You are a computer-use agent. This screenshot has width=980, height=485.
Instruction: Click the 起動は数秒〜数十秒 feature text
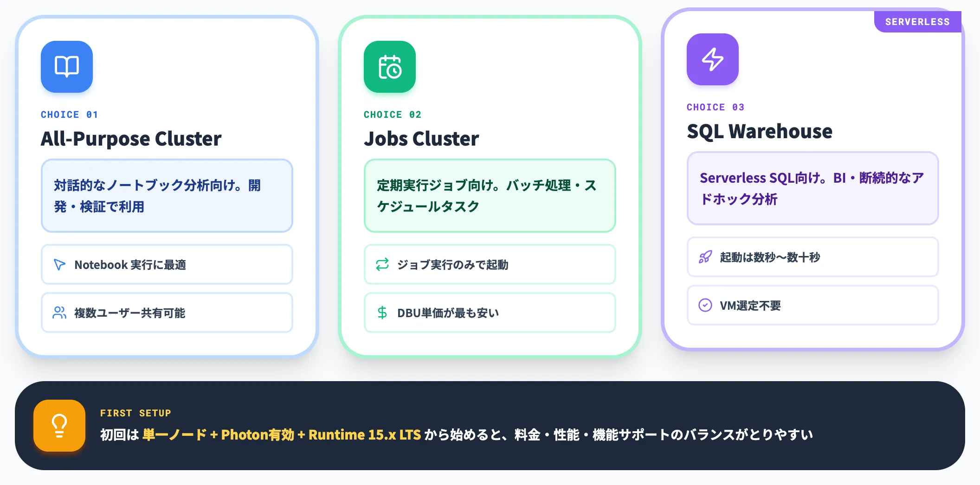[x=770, y=257]
